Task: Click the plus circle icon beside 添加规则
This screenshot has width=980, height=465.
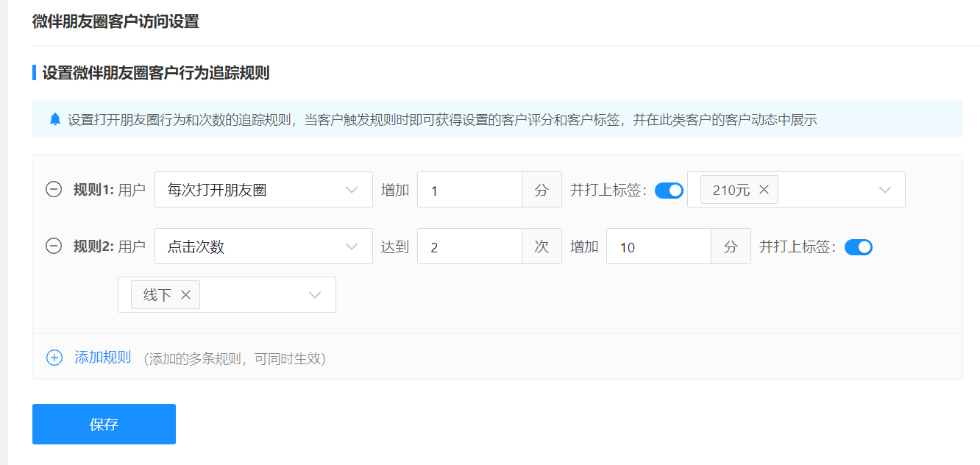Action: click(x=54, y=358)
